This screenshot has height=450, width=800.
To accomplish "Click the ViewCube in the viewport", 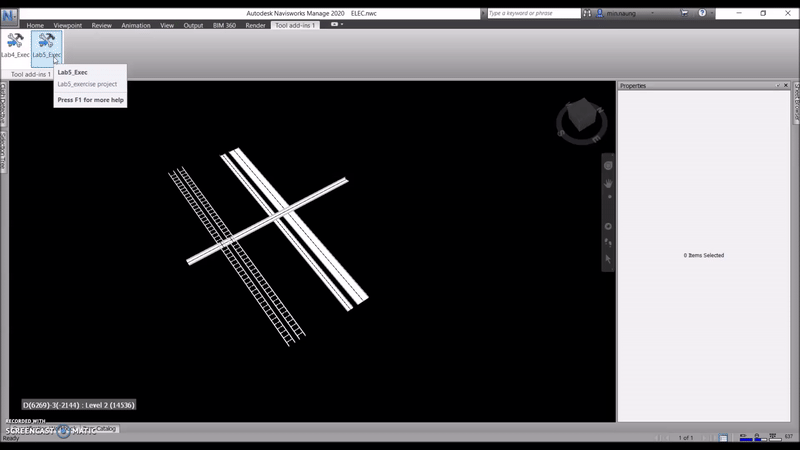I will click(576, 120).
